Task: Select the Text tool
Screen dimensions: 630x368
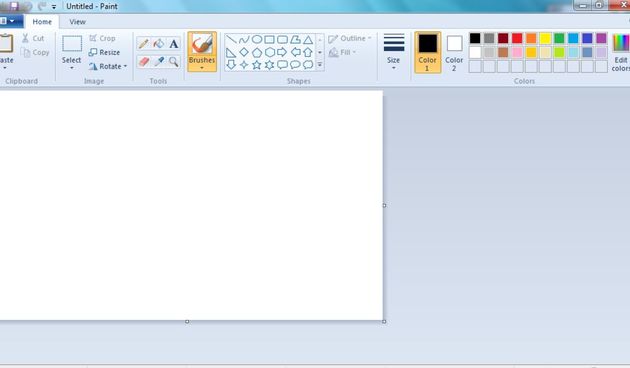Action: (x=174, y=43)
